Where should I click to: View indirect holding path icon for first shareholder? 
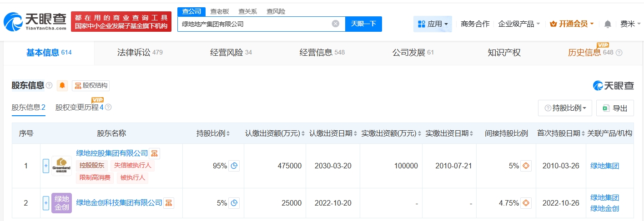click(x=526, y=166)
